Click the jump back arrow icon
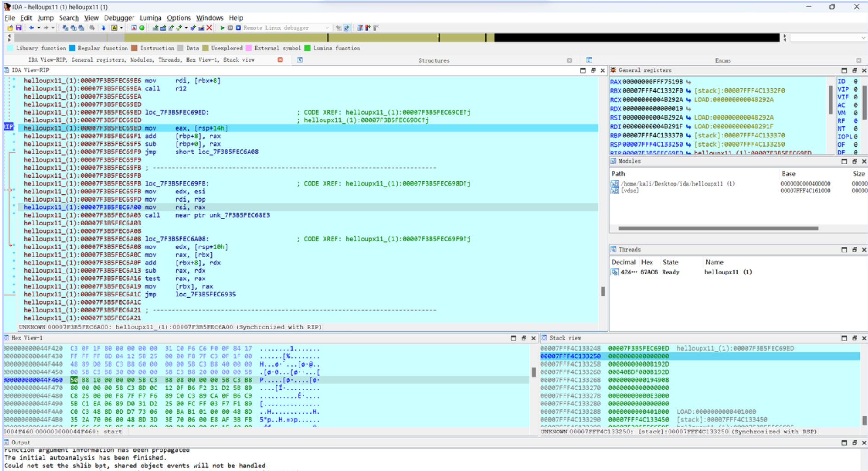 click(31, 28)
